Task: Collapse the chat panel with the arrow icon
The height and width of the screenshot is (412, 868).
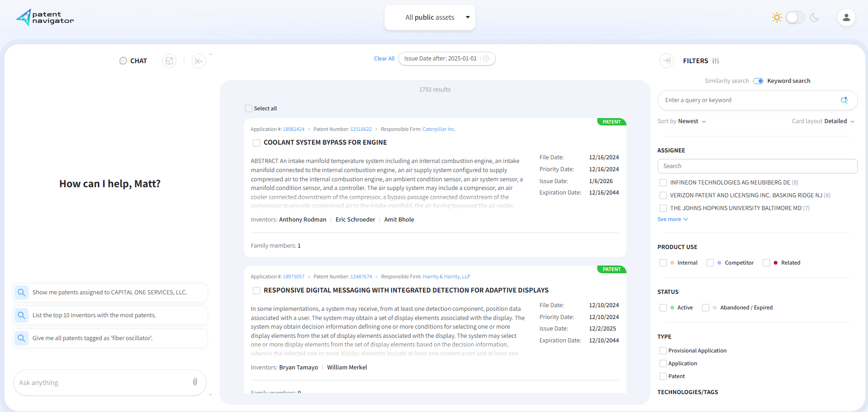Action: point(199,60)
